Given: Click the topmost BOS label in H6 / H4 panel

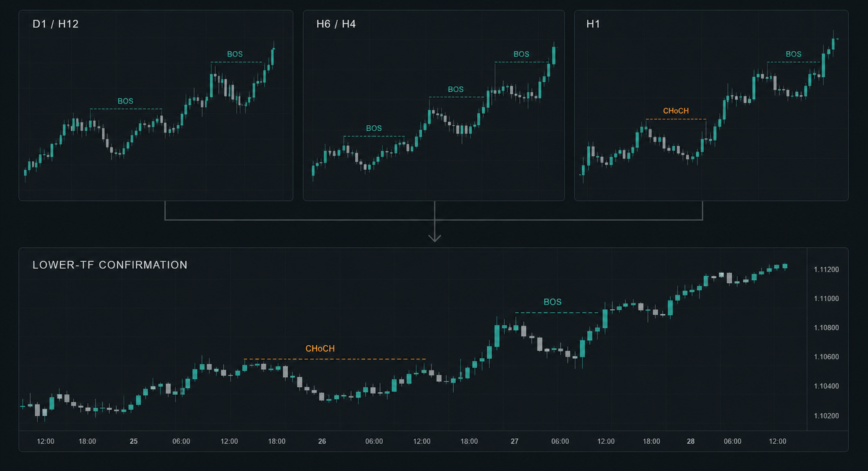Looking at the screenshot, I should pos(521,54).
